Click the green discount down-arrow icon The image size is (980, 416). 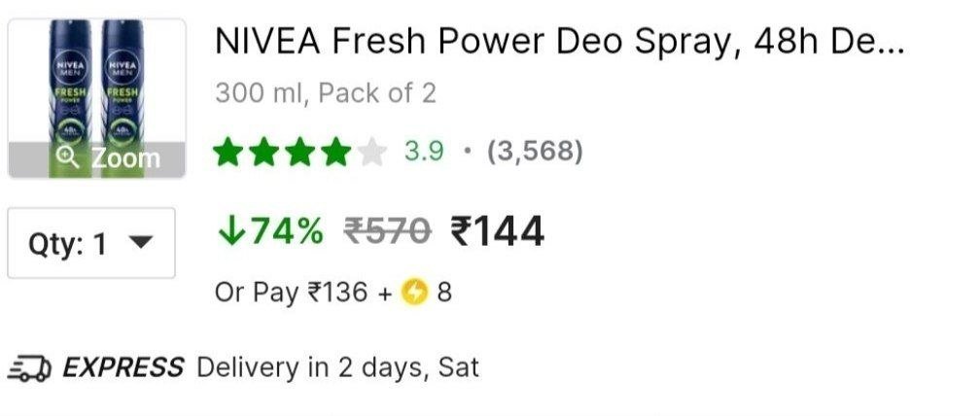tap(230, 230)
